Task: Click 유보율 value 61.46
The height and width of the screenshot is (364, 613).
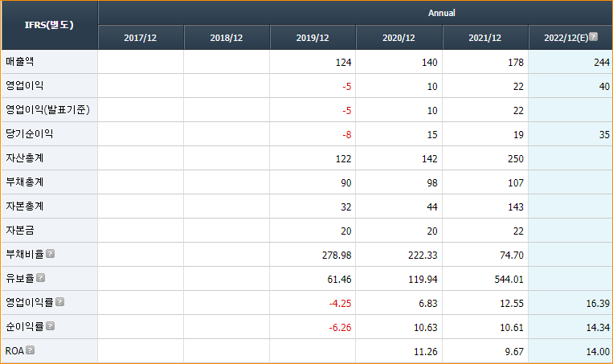Action: click(339, 280)
